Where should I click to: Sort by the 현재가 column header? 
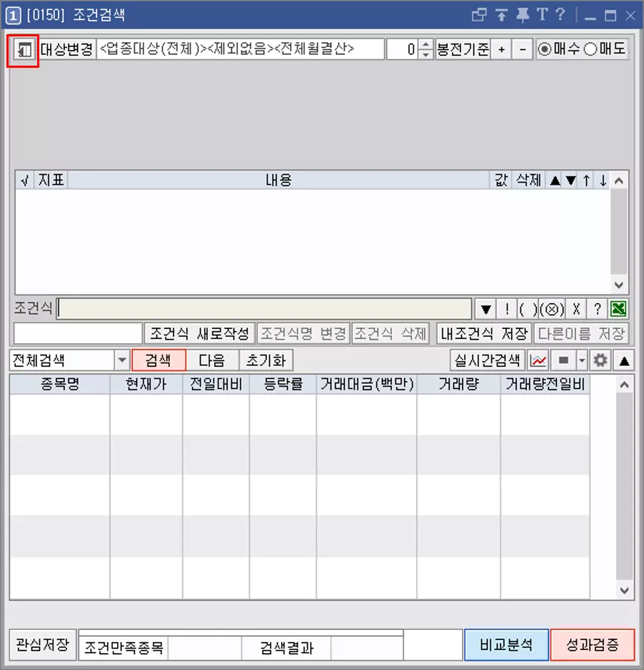click(x=146, y=384)
